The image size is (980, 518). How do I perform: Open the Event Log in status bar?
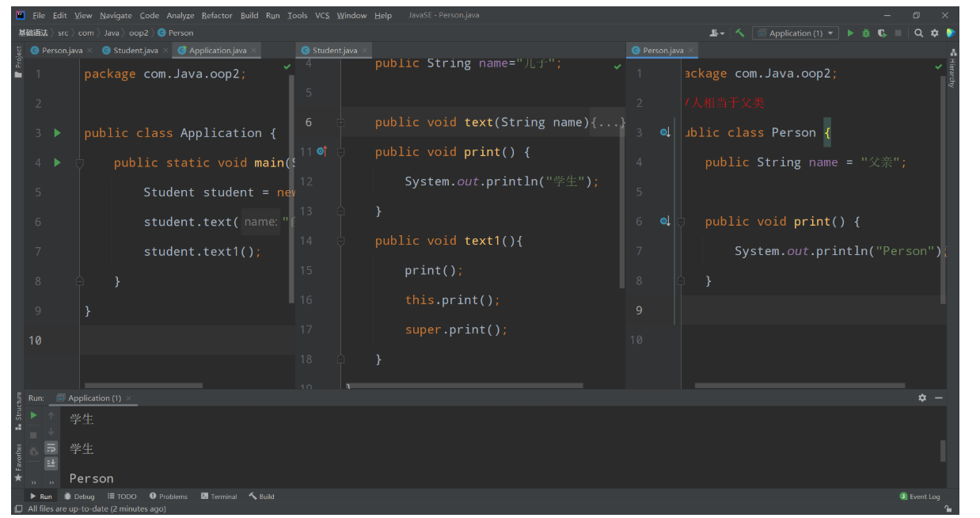tap(919, 497)
